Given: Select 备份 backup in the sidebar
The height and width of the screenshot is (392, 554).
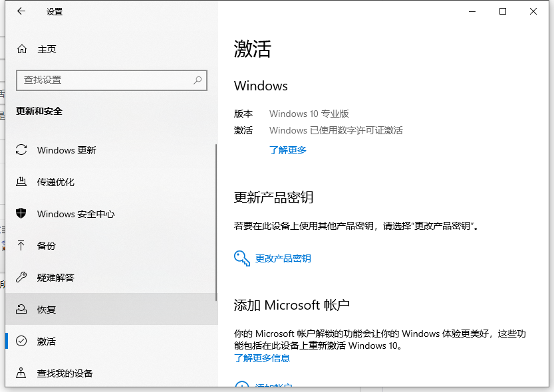Looking at the screenshot, I should point(47,246).
